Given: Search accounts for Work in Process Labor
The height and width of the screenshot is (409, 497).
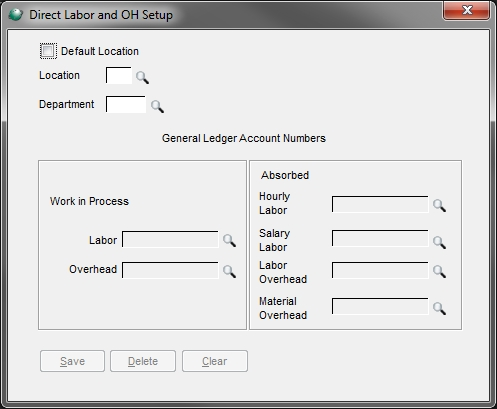Looking at the screenshot, I should (229, 240).
